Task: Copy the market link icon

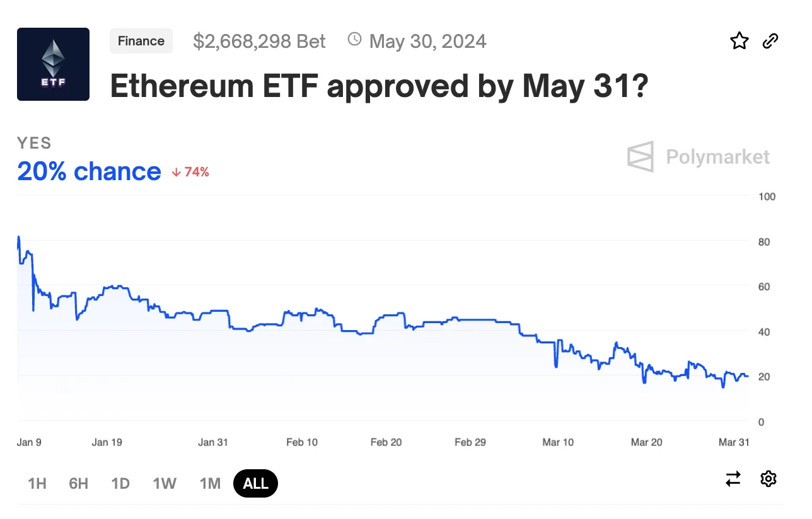Action: pyautogui.click(x=770, y=42)
